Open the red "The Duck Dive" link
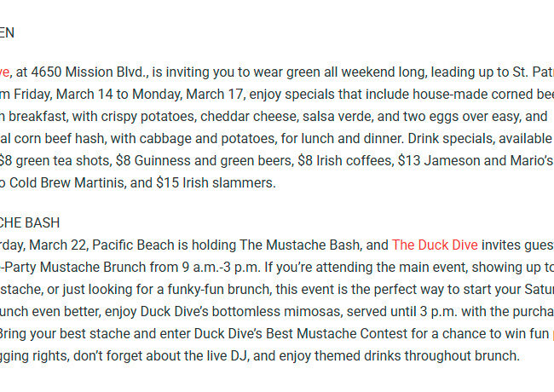Screen dimensions: 554x392 [x=435, y=245]
